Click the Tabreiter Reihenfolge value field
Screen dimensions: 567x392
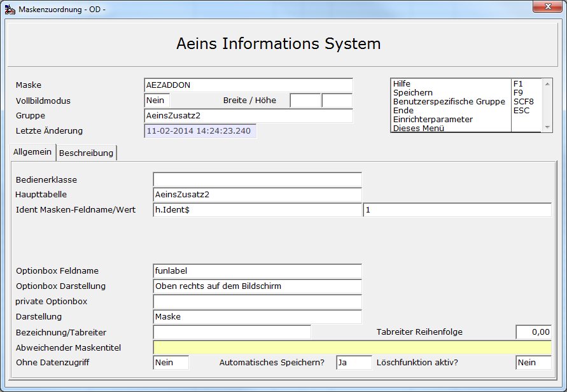tap(533, 332)
